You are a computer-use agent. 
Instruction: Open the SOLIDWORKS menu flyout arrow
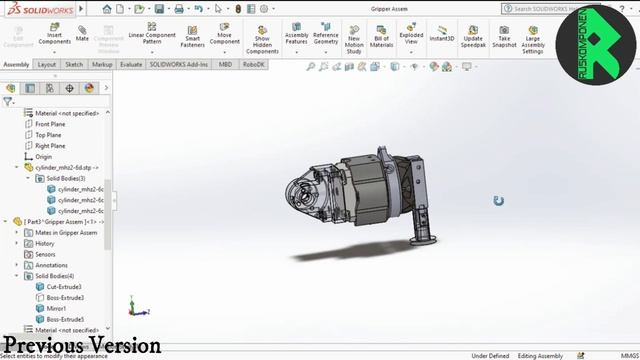pyautogui.click(x=81, y=9)
